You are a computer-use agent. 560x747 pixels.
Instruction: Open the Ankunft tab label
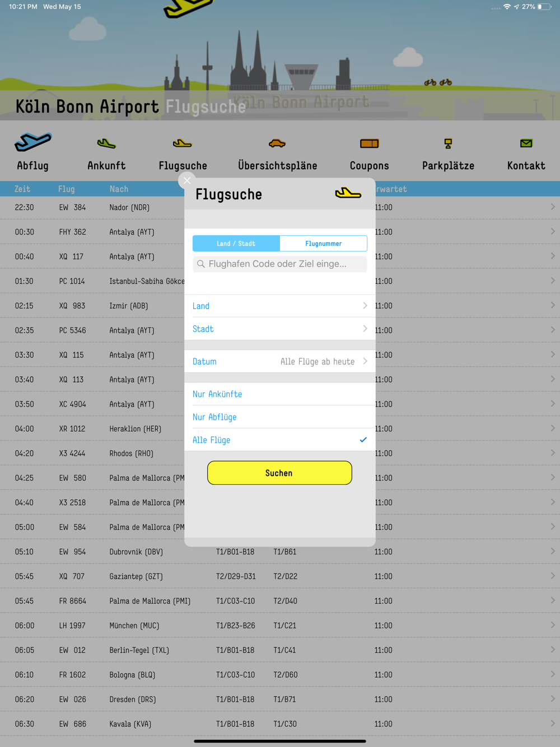tap(106, 166)
